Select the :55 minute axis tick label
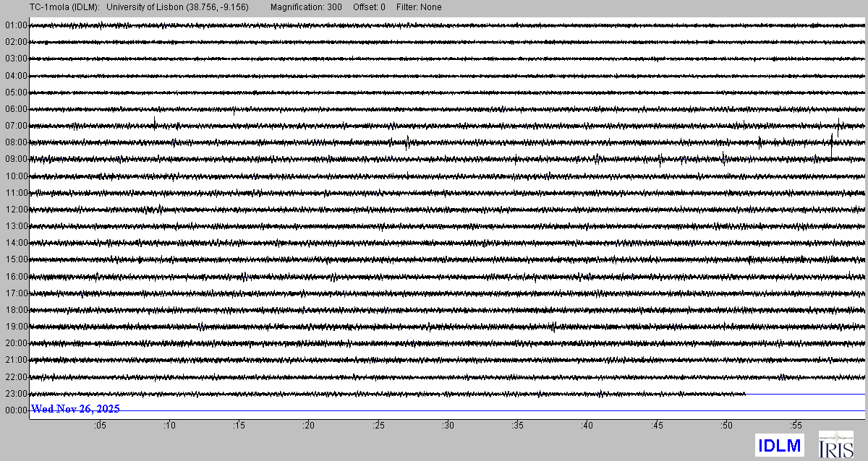Viewport: 868px width, 461px height. pos(796,426)
